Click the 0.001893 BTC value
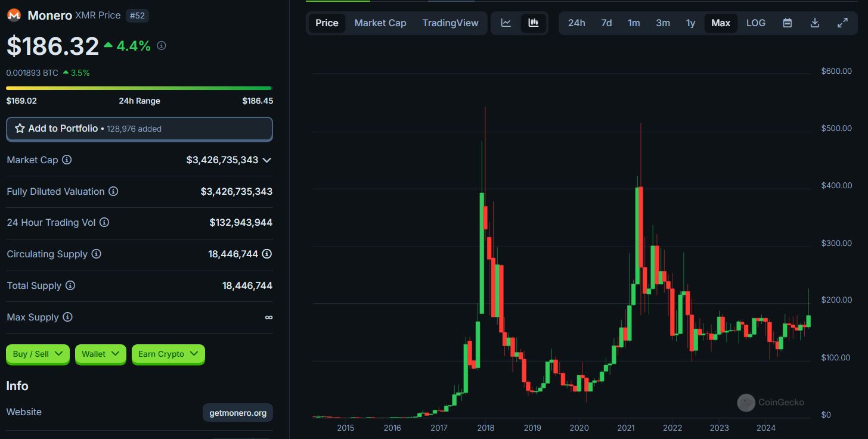 32,73
